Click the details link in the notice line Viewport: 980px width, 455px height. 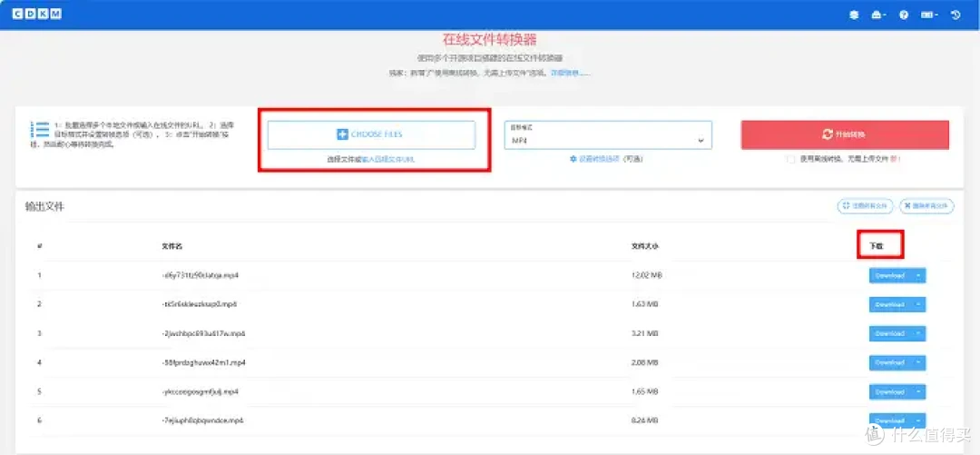point(569,74)
